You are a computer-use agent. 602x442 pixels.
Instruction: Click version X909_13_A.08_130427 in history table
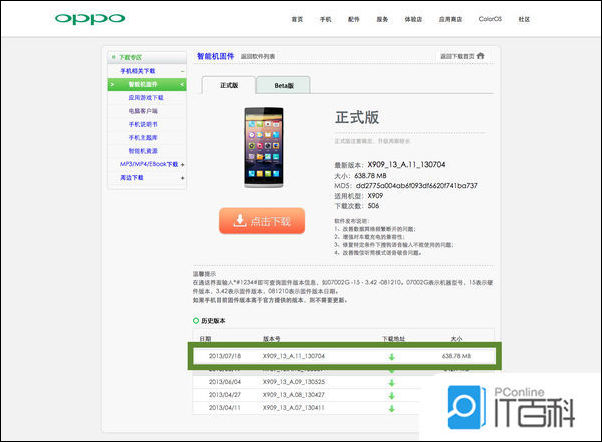(294, 394)
